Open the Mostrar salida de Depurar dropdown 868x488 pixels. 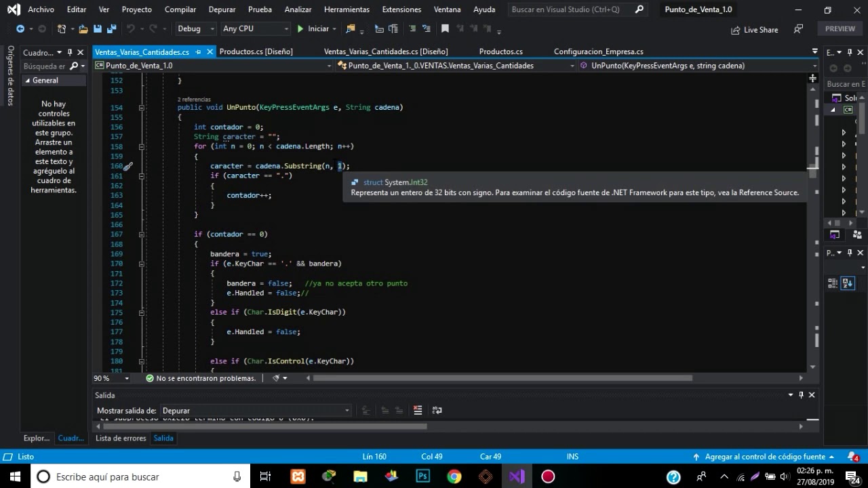click(x=256, y=411)
